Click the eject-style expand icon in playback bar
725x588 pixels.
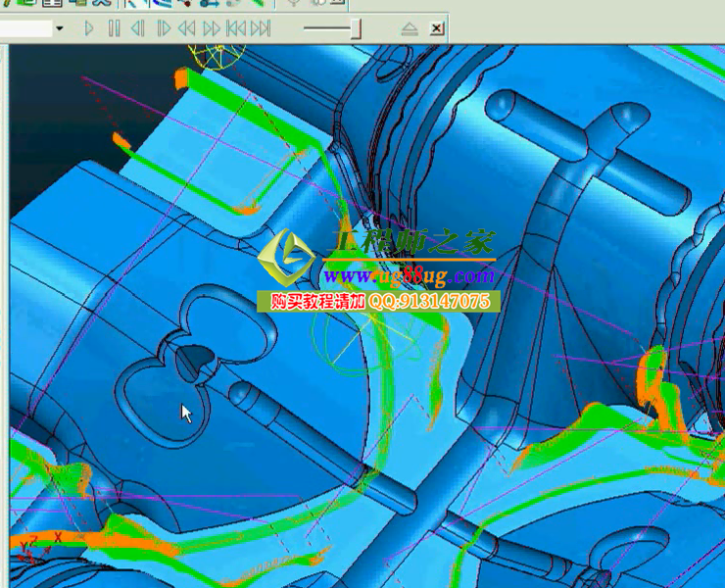[410, 29]
